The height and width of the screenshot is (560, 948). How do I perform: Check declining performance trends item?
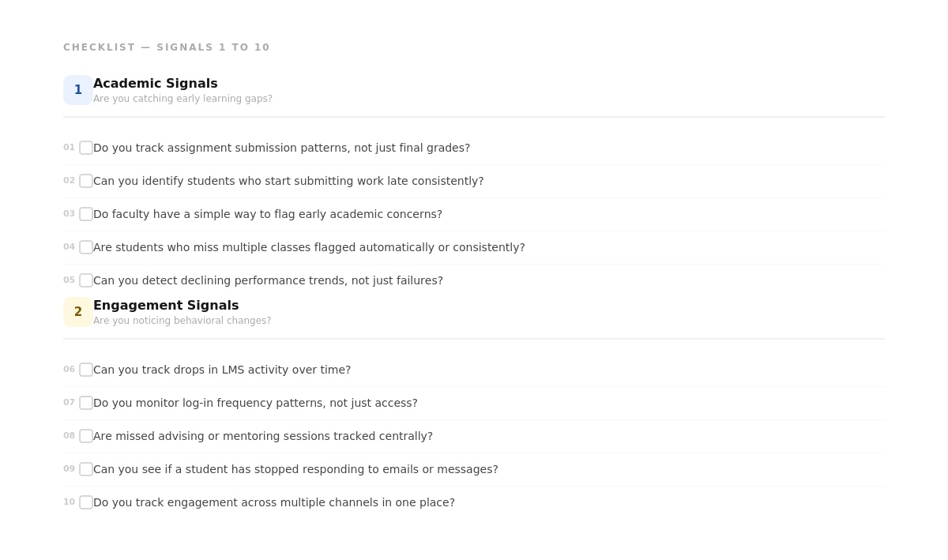tap(86, 280)
